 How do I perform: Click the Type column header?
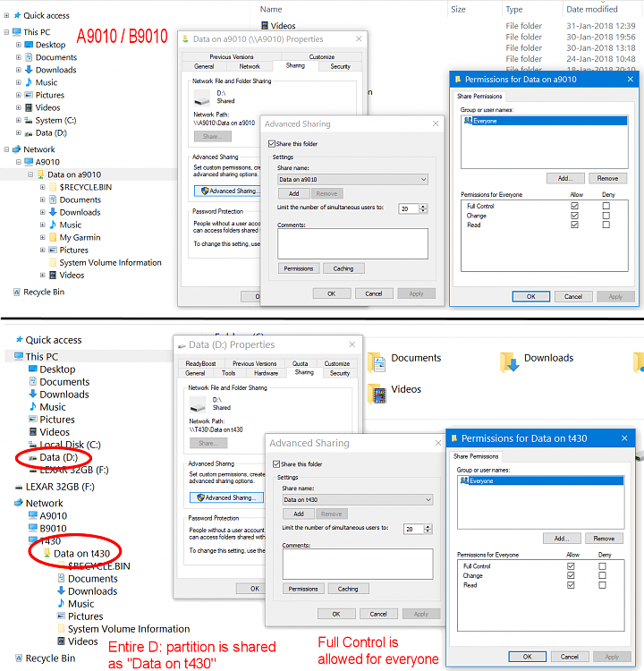click(x=514, y=9)
